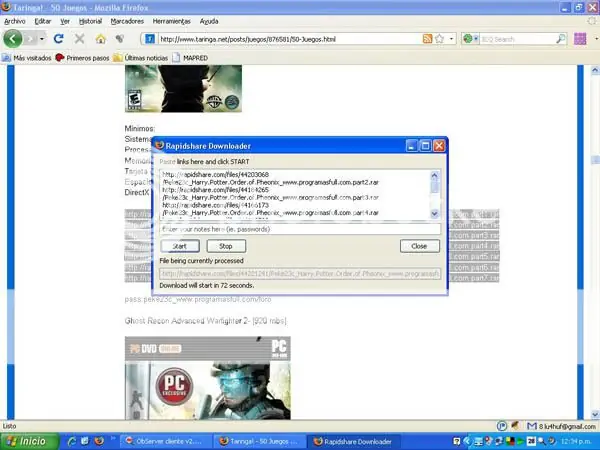Launch Internet Explorer from quick launch
This screenshot has width=600, height=450.
pyautogui.click(x=72, y=441)
